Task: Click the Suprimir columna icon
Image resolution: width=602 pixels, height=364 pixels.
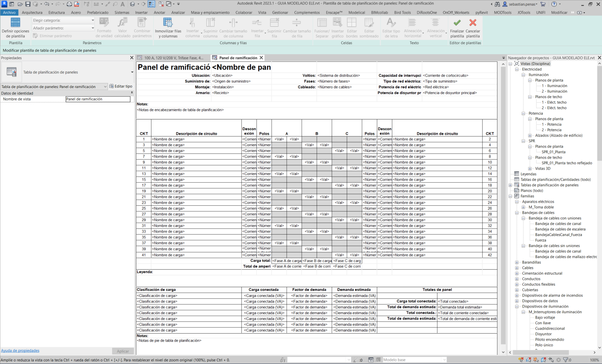Action: tap(210, 22)
